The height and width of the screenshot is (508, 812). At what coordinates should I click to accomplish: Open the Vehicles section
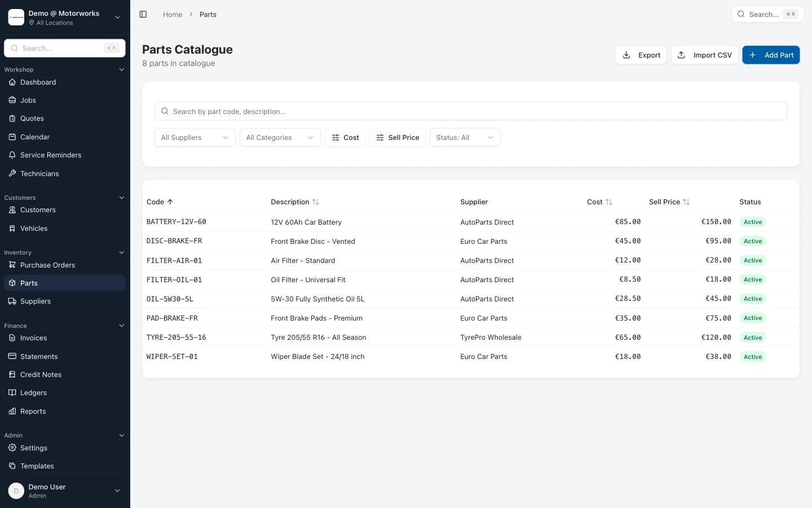click(x=34, y=228)
